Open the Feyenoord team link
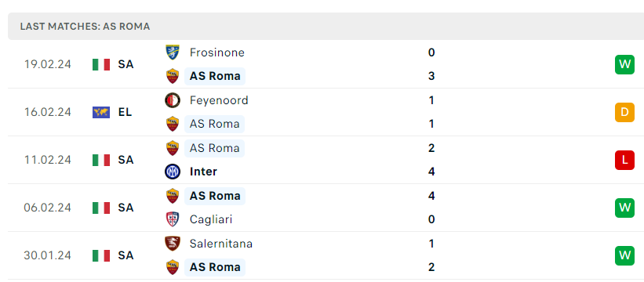 pos(219,100)
